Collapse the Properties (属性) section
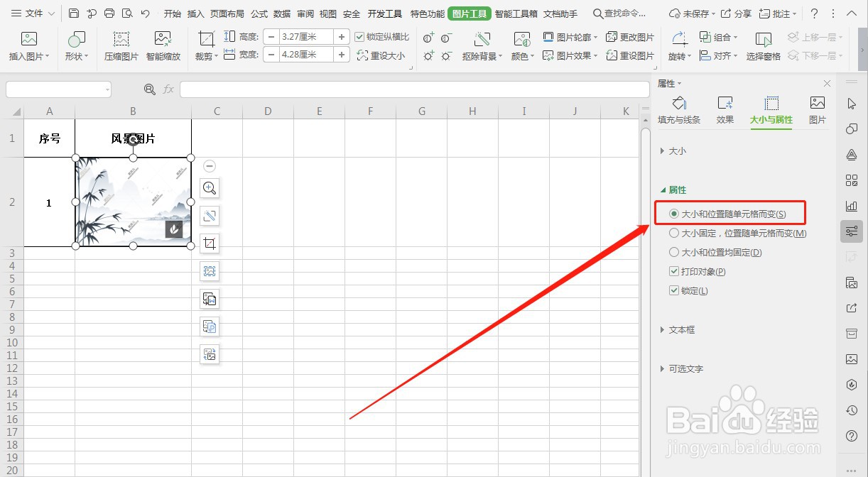868x477 pixels. (x=673, y=190)
